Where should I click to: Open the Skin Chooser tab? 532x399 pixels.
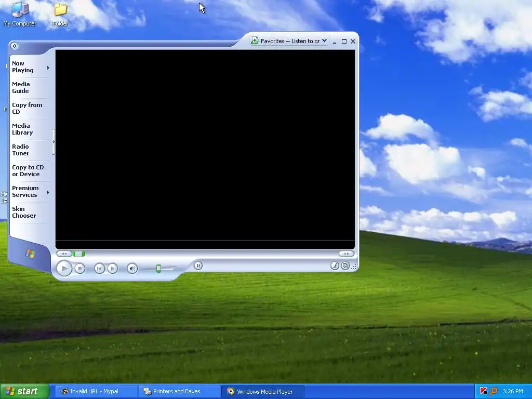[x=24, y=212]
